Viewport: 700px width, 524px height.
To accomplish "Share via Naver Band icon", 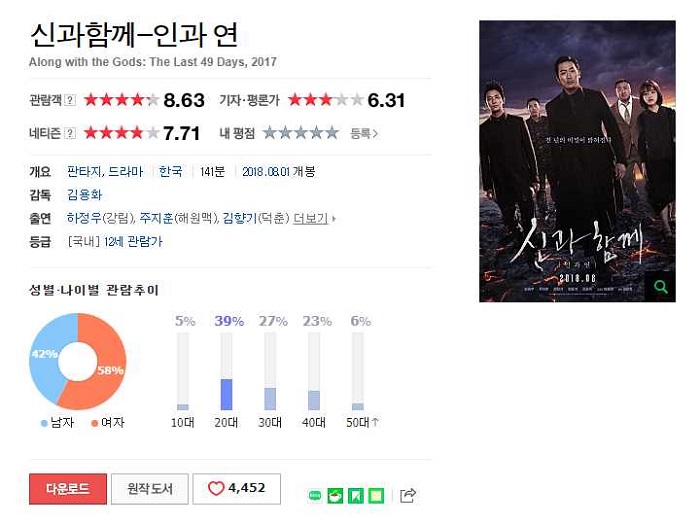I will pos(315,496).
